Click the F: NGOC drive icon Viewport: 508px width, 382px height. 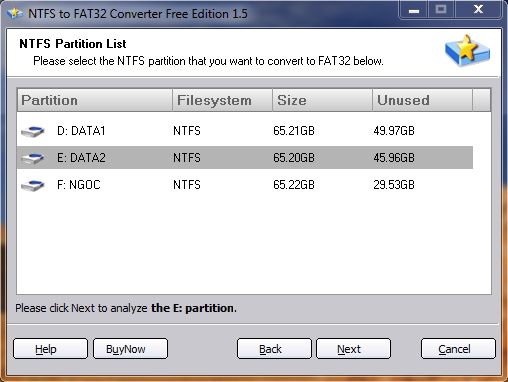[33, 185]
